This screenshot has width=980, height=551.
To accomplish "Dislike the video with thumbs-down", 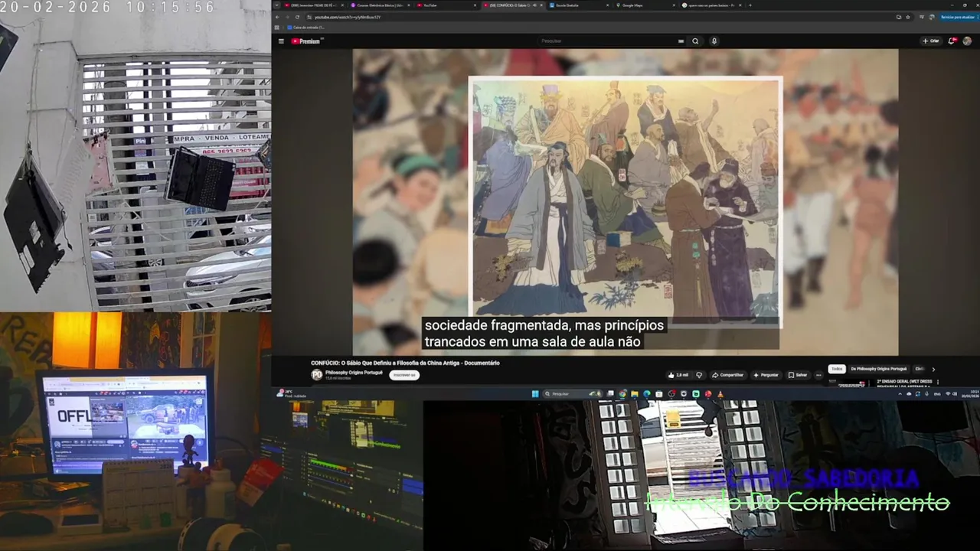I will click(699, 375).
